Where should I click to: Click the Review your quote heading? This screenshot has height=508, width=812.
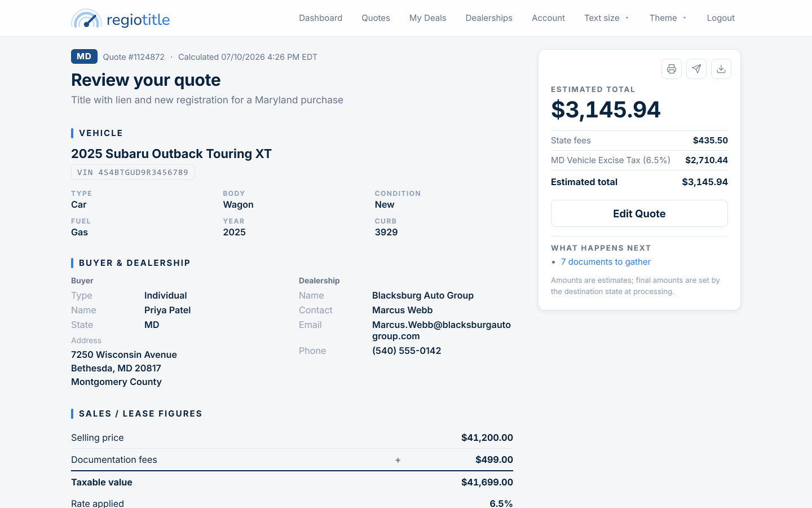click(x=146, y=80)
